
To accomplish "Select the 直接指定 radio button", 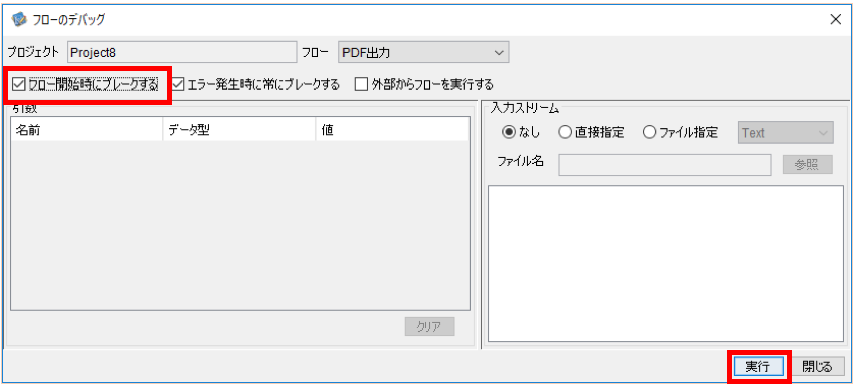I will (564, 132).
